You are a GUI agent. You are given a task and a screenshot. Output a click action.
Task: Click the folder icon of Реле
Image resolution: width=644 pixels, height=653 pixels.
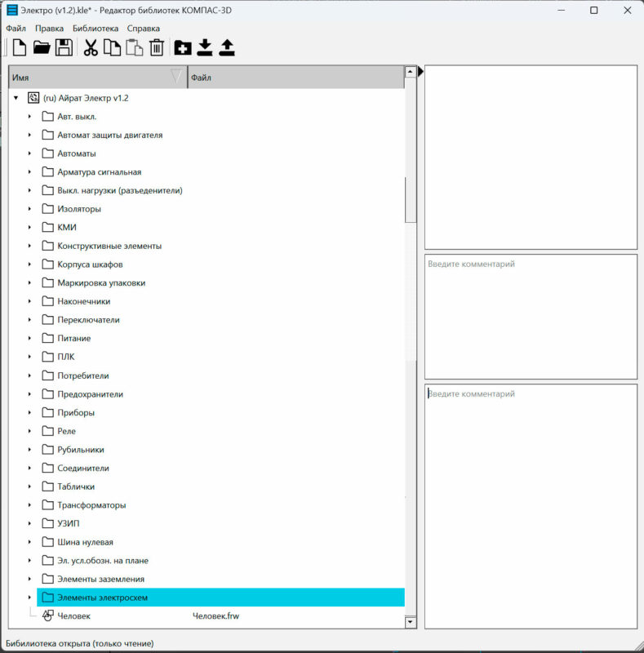click(48, 431)
